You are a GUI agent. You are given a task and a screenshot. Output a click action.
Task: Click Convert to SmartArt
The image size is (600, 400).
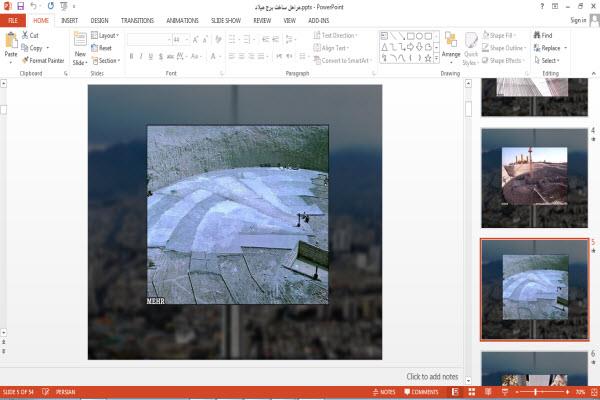[x=342, y=60]
